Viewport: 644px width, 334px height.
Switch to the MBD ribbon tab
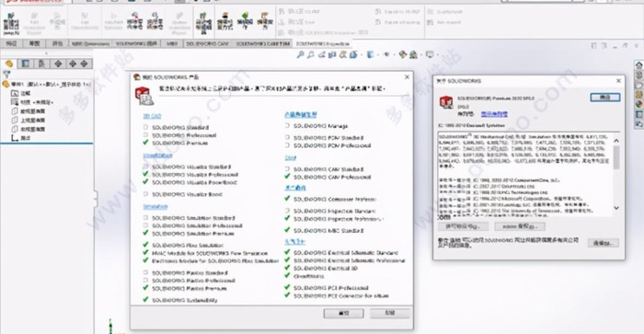point(172,43)
